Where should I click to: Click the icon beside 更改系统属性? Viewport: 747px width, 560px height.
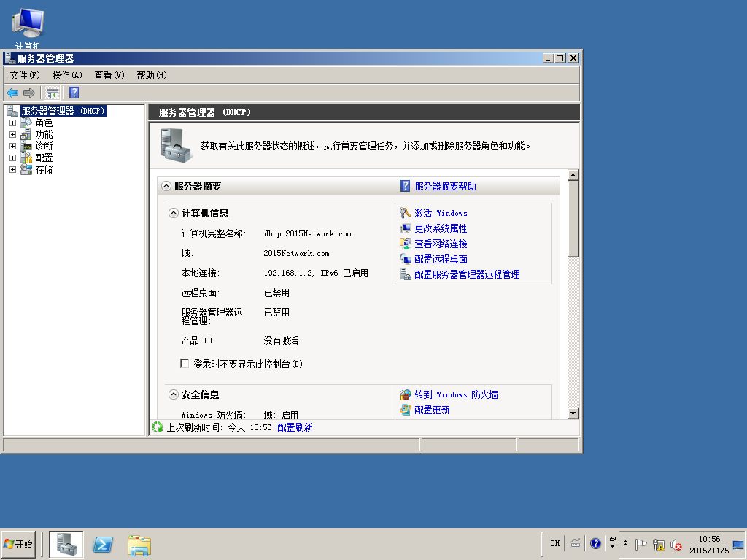click(x=406, y=228)
